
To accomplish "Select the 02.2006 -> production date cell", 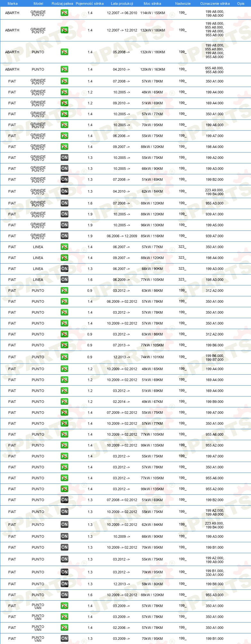I will 121,628.
